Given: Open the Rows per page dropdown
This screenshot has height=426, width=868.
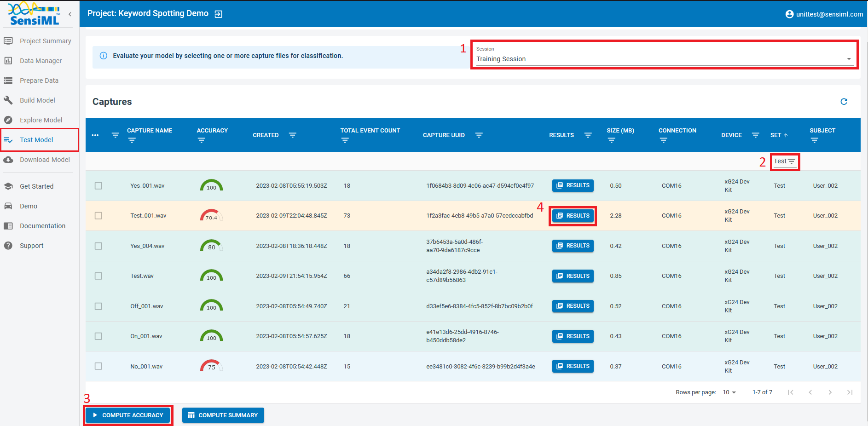Looking at the screenshot, I should (x=729, y=392).
